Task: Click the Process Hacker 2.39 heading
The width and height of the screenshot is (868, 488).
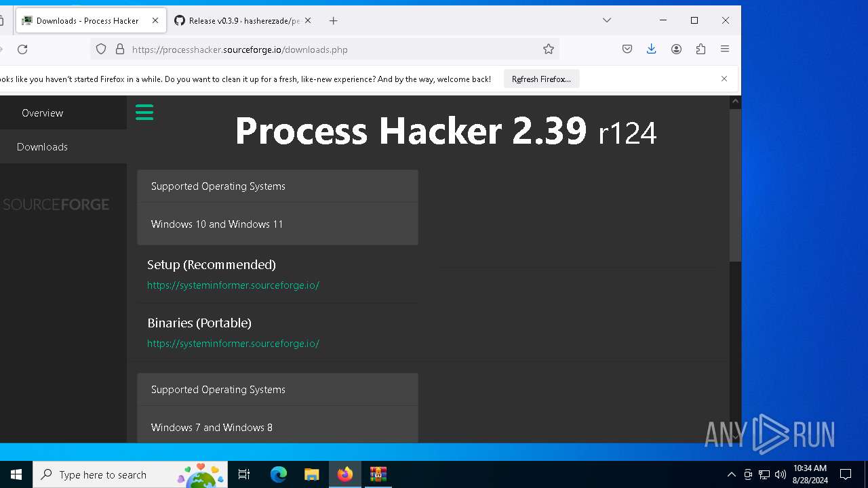Action: coord(446,131)
